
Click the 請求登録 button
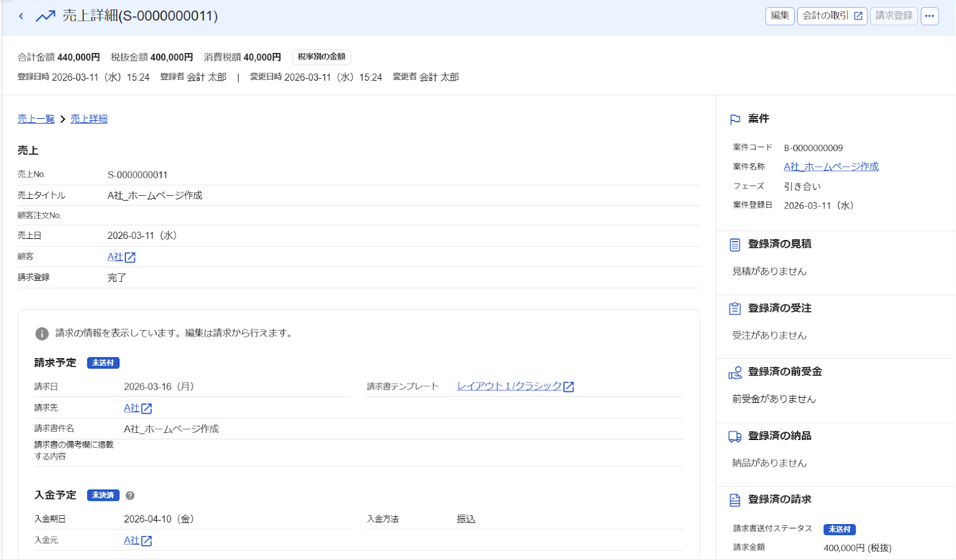pos(894,16)
